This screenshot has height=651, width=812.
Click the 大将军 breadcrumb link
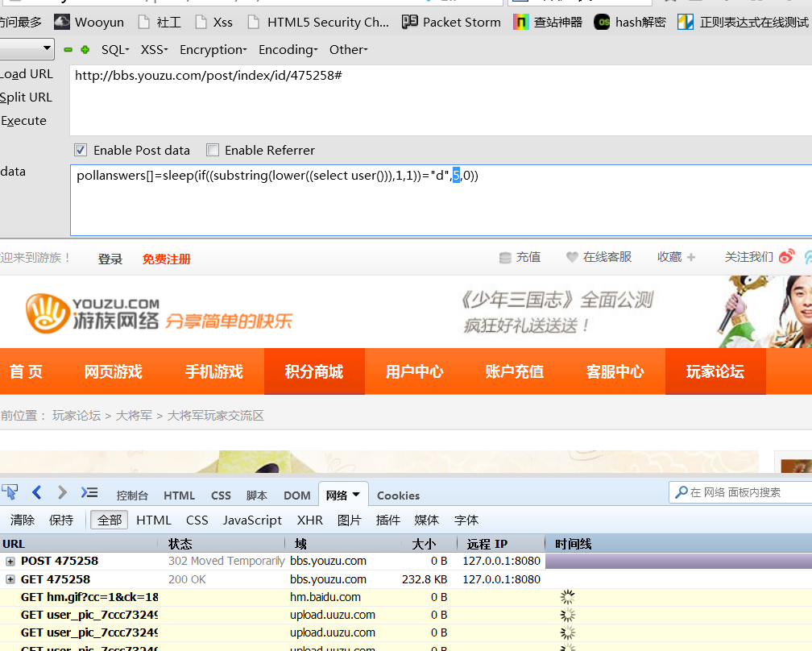(x=134, y=416)
